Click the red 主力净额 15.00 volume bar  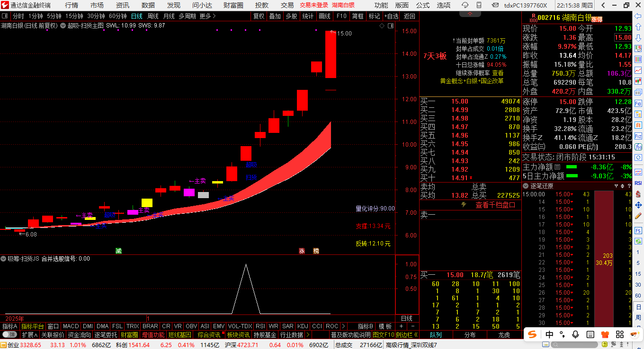(x=604, y=258)
